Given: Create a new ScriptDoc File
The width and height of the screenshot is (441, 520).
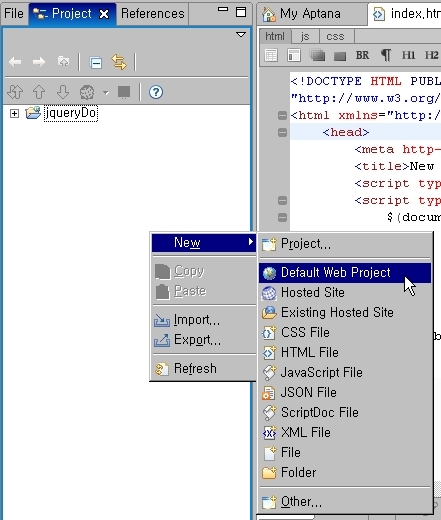Looking at the screenshot, I should tap(345, 413).
